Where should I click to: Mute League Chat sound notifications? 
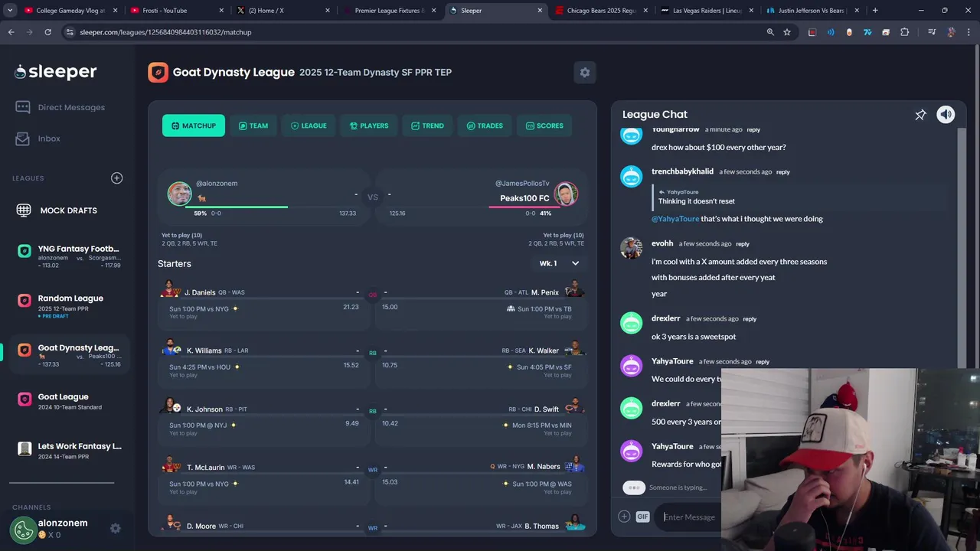[x=946, y=114]
